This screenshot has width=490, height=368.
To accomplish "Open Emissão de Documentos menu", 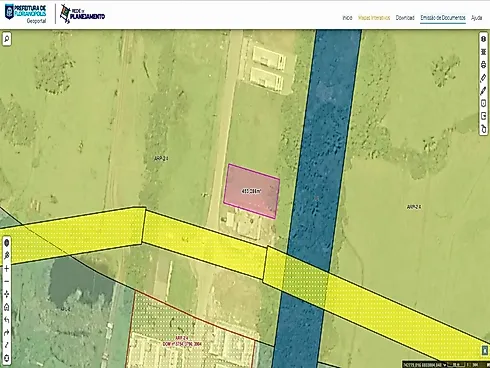I will pos(443,18).
